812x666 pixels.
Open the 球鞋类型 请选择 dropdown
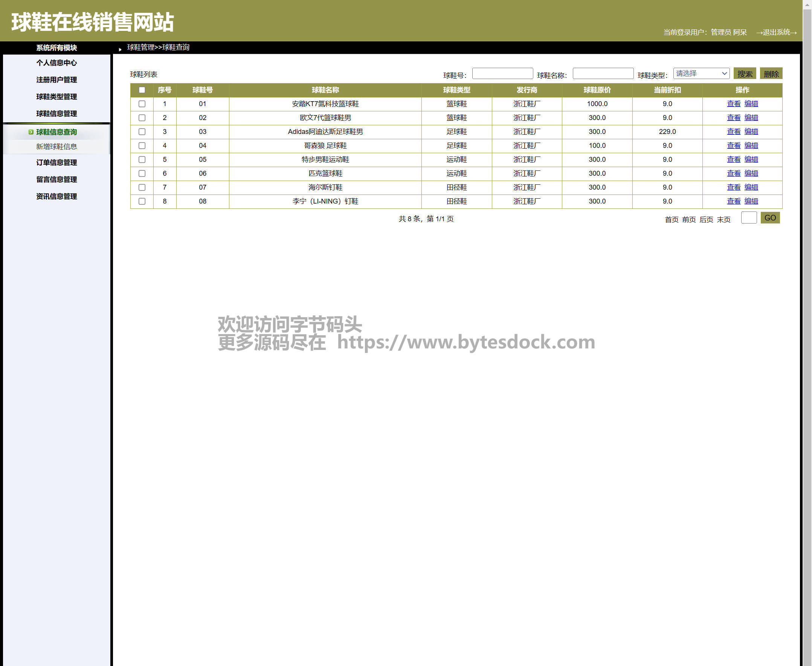coord(701,74)
